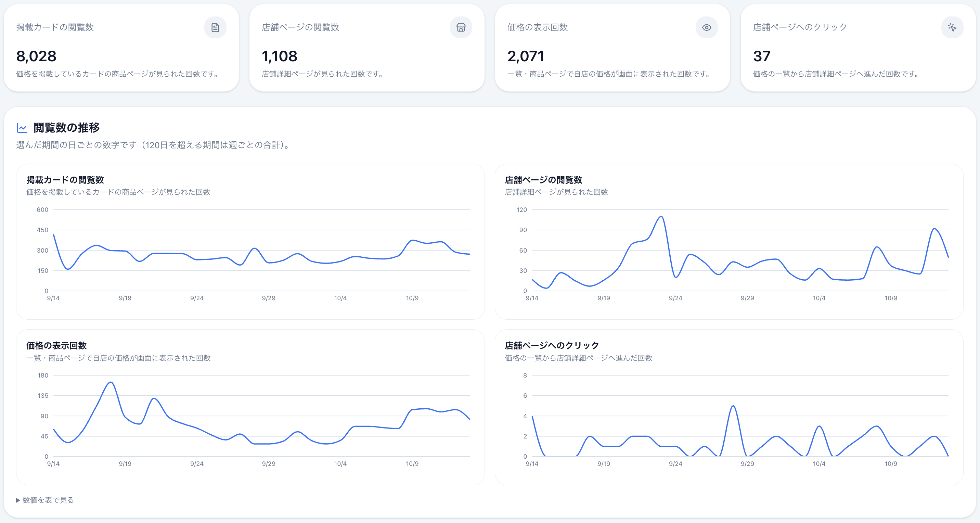Screen dimensions: 980x523
Task: Click the 8 axis label in クリック chart
Action: tap(525, 375)
